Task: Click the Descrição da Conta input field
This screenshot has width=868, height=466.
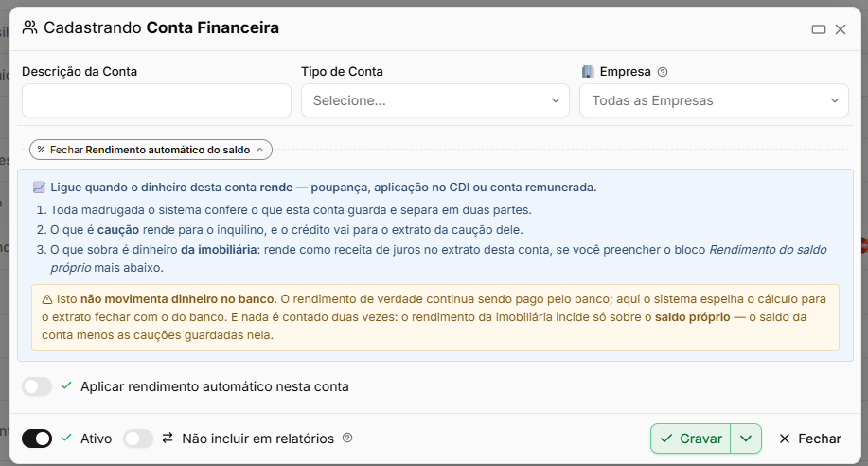Action: (x=157, y=100)
